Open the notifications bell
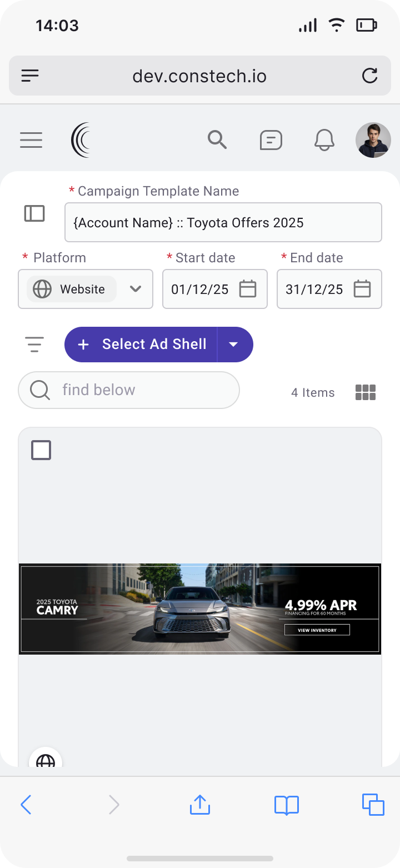Viewport: 400px width, 868px height. point(324,140)
